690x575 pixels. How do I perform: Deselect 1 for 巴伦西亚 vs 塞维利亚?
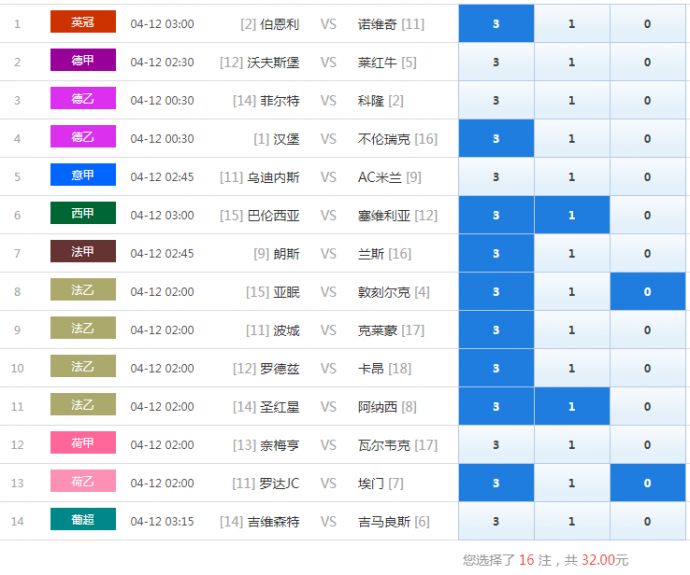pos(572,215)
